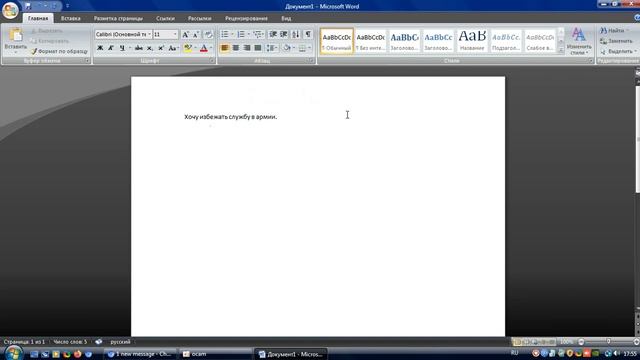Click in the document text line
This screenshot has height=360, width=640.
[x=231, y=117]
